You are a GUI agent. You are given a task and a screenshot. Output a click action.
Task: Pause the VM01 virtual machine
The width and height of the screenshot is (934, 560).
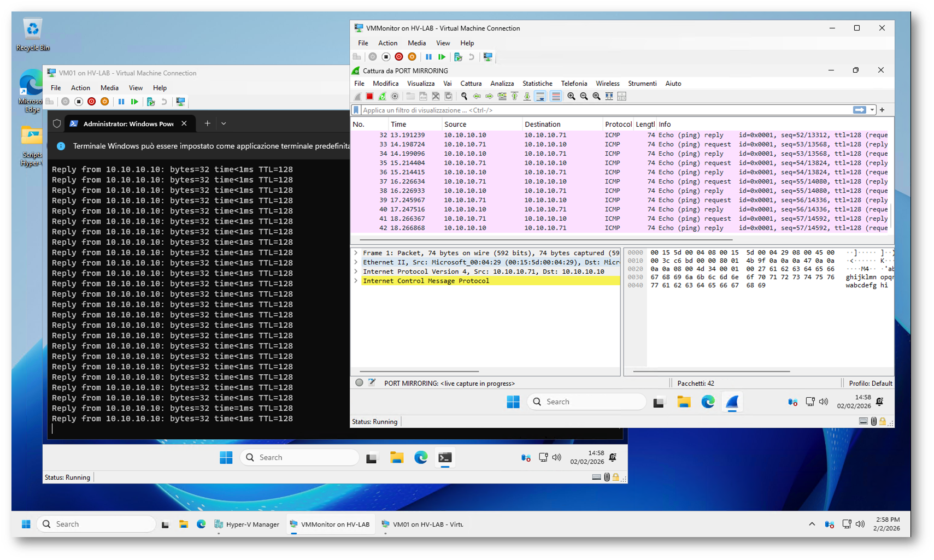(121, 102)
